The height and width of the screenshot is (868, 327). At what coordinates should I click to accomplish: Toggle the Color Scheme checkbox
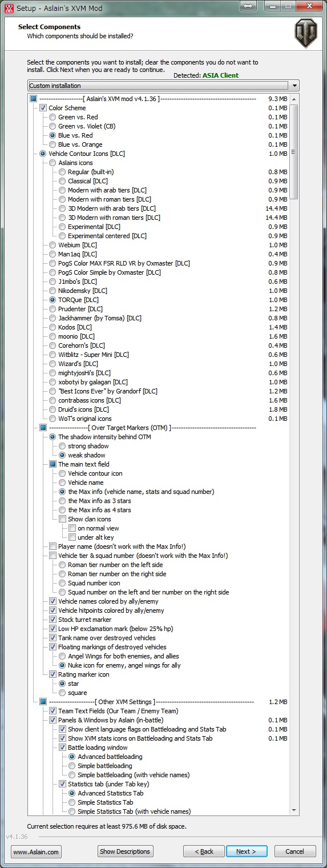(43, 108)
